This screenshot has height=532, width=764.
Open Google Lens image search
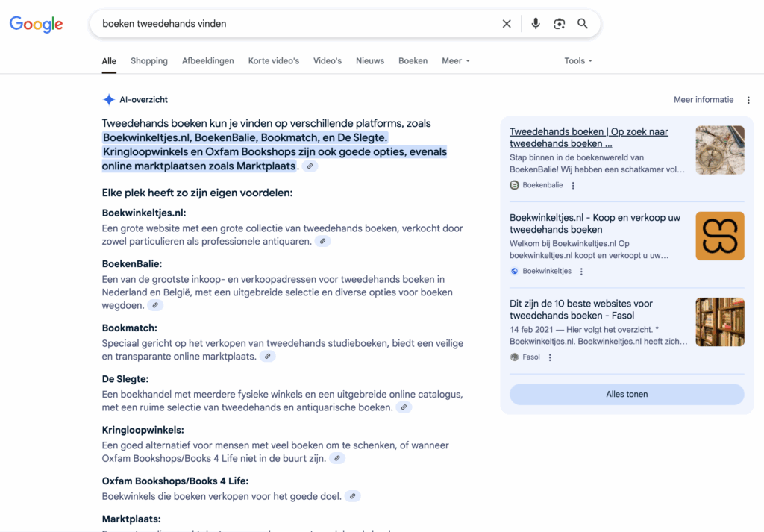560,24
